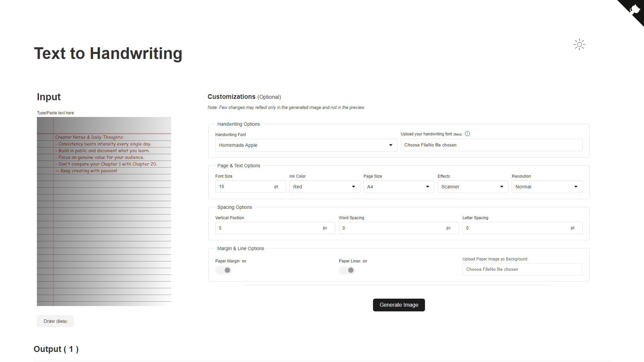Viewport: 644px width, 362px height.
Task: Click the 'Keep creating with passion!' line
Action: 86,171
